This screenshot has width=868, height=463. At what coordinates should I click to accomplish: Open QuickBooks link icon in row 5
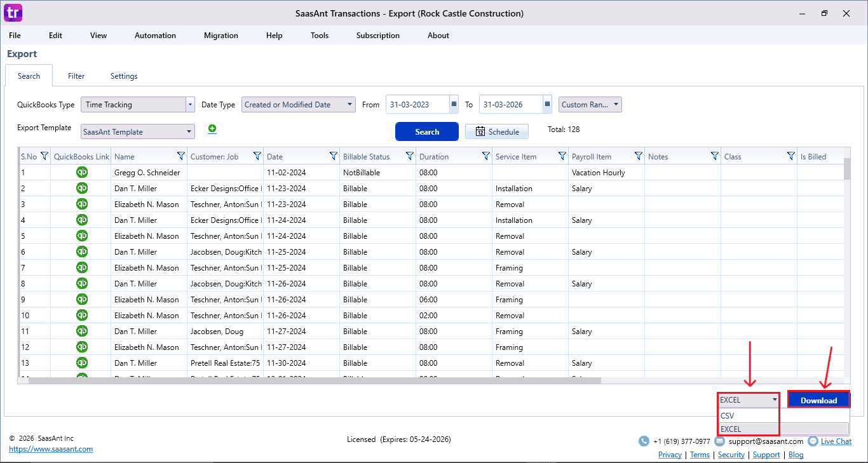[x=82, y=236]
